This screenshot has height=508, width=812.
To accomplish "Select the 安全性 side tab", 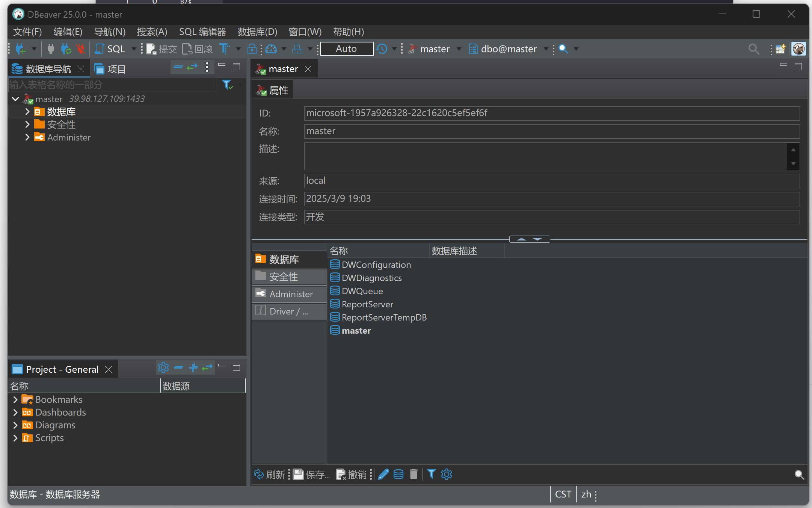I will (x=289, y=277).
